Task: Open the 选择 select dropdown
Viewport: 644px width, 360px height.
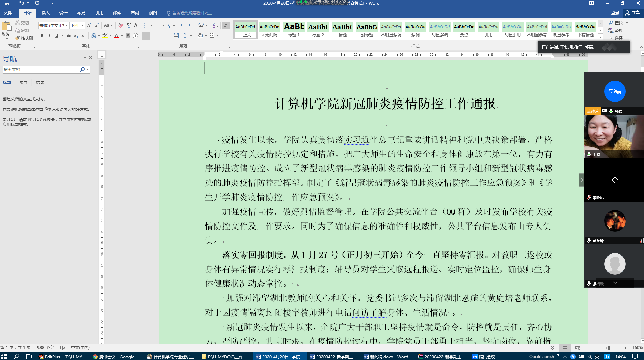Action: [x=618, y=38]
